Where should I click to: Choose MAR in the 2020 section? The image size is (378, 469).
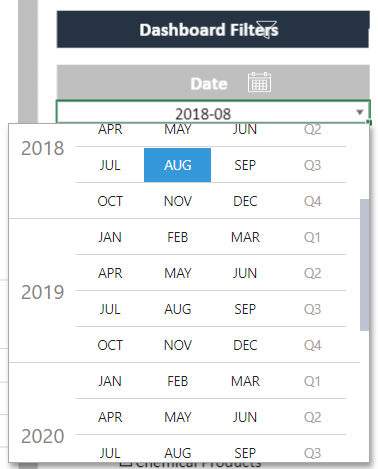point(245,381)
